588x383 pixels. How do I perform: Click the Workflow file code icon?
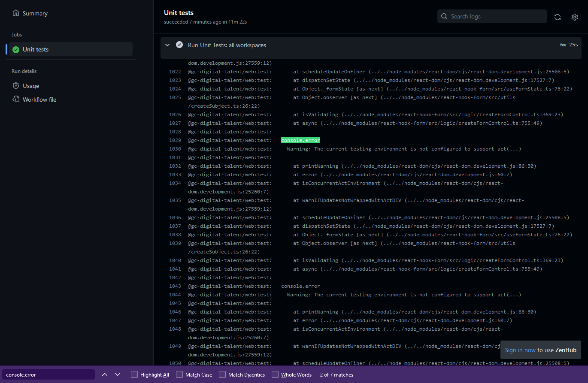[x=16, y=100]
